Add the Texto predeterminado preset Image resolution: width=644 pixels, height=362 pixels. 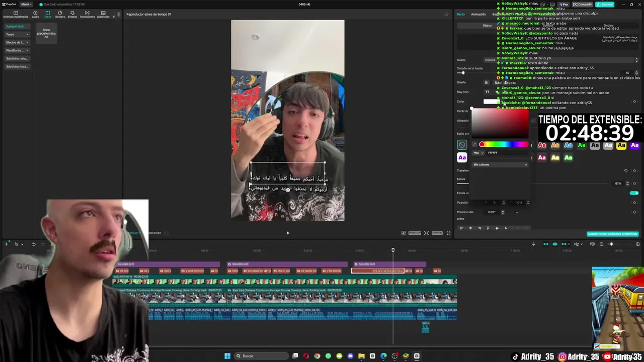[x=46, y=33]
